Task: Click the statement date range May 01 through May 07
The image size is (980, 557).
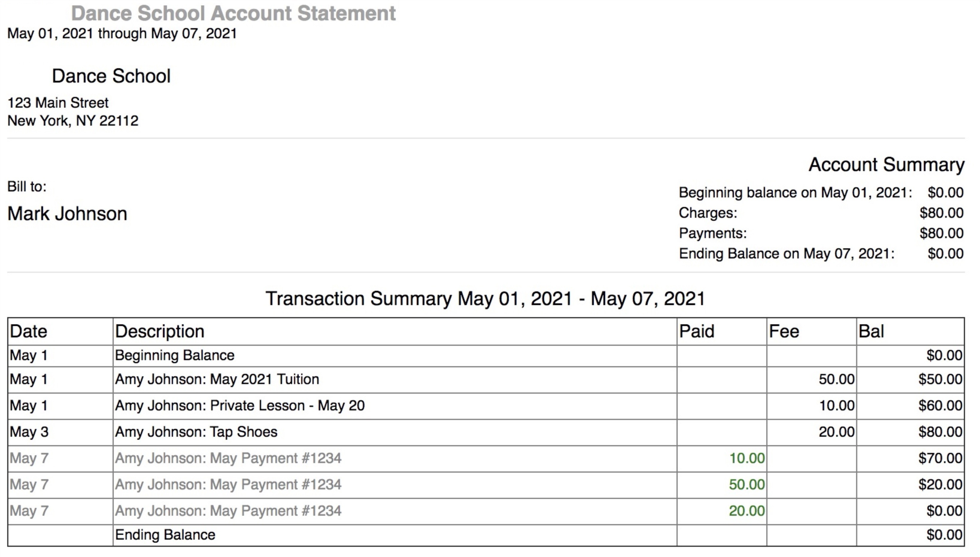Action: click(x=122, y=34)
